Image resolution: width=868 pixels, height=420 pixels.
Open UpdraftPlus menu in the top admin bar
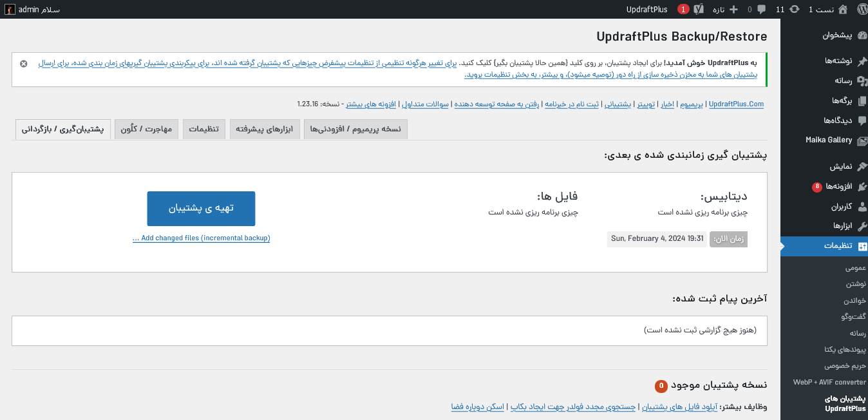tap(646, 9)
